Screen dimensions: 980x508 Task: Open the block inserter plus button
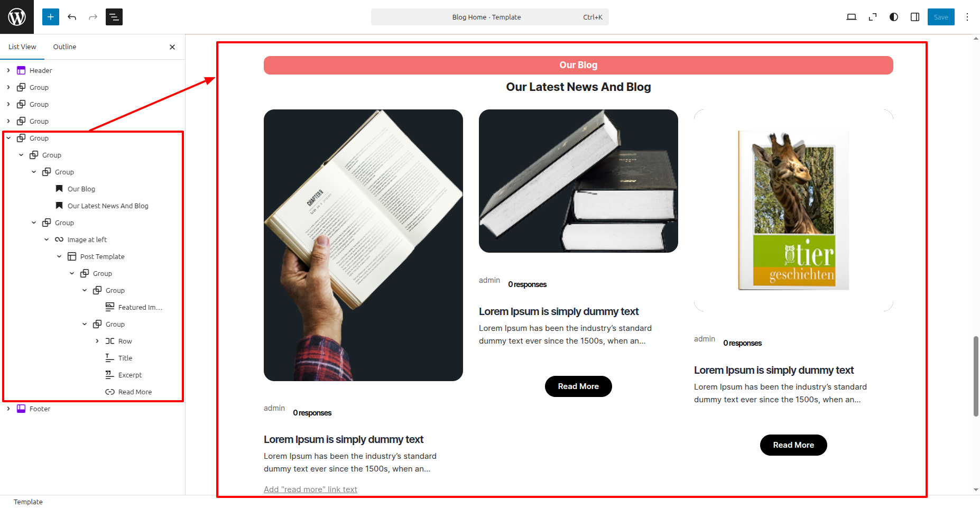51,17
